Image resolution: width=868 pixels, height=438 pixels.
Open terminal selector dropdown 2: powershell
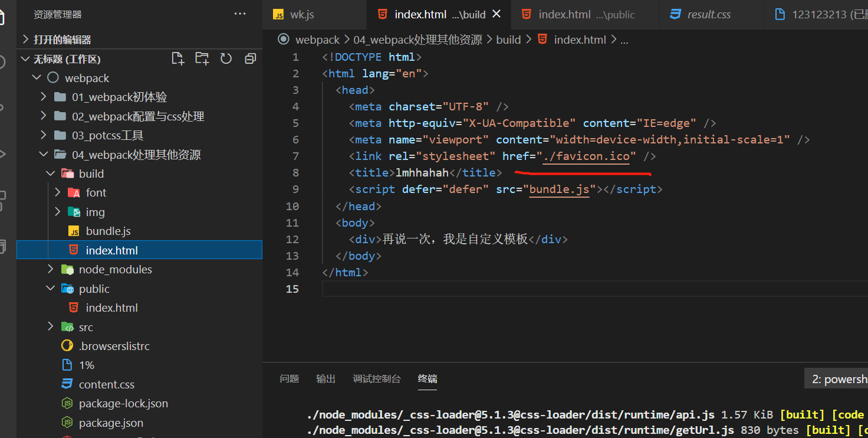tap(836, 379)
